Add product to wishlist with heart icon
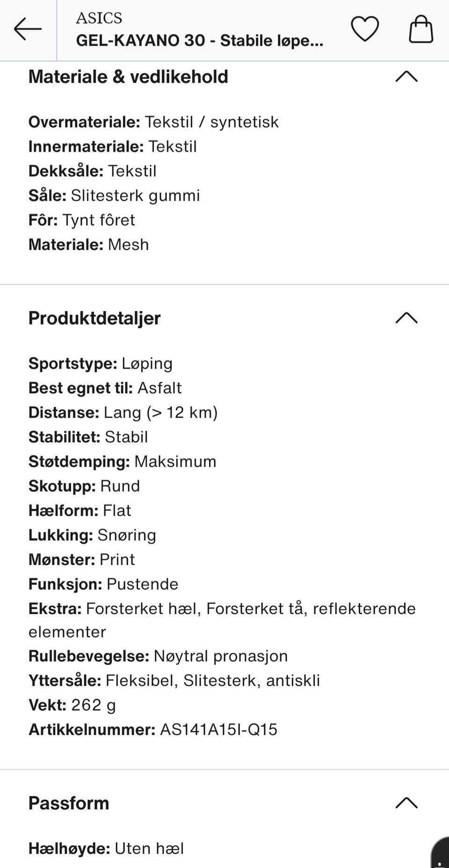 click(365, 29)
